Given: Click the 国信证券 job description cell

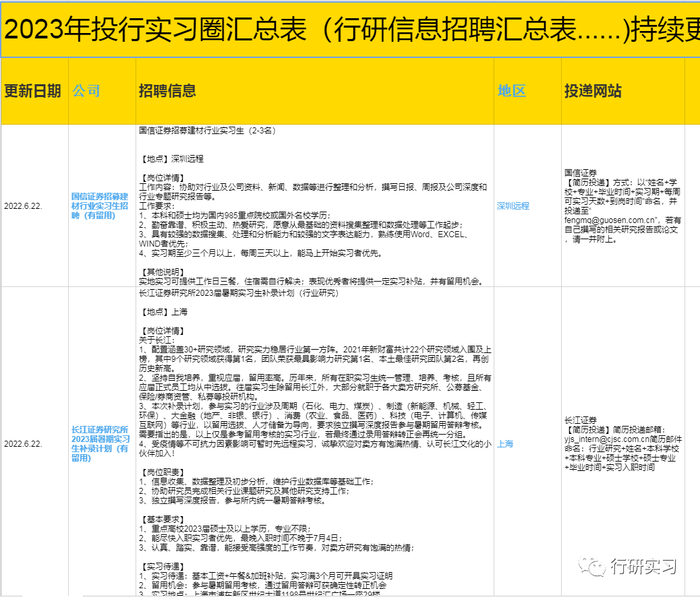Looking at the screenshot, I should (x=315, y=206).
